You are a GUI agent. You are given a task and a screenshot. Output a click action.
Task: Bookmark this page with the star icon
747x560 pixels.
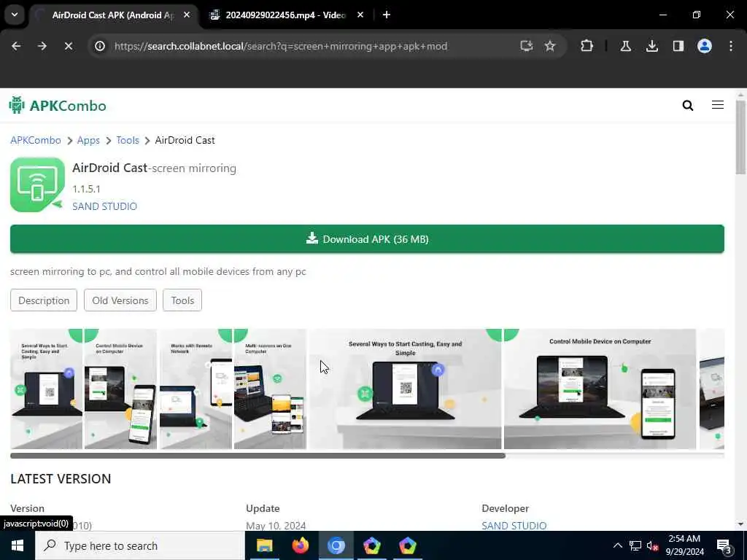coord(550,46)
